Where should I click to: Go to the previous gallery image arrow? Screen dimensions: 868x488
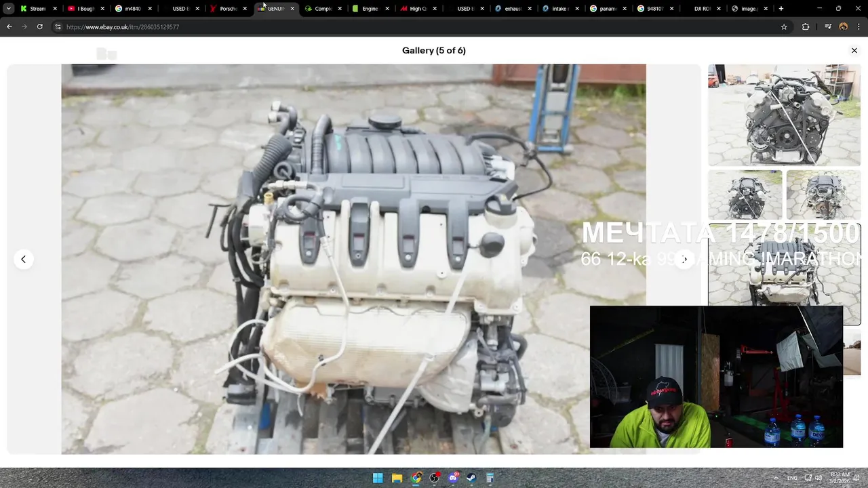pos(23,259)
